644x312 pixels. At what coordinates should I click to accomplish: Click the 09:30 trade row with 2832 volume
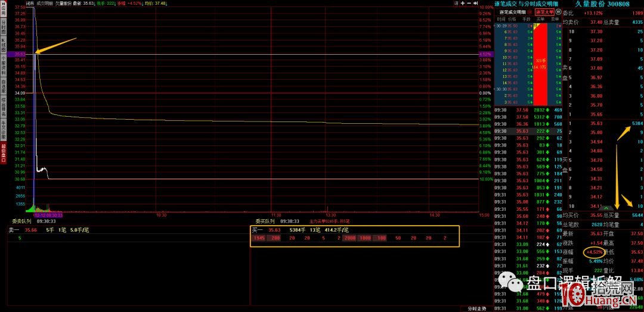[528, 110]
